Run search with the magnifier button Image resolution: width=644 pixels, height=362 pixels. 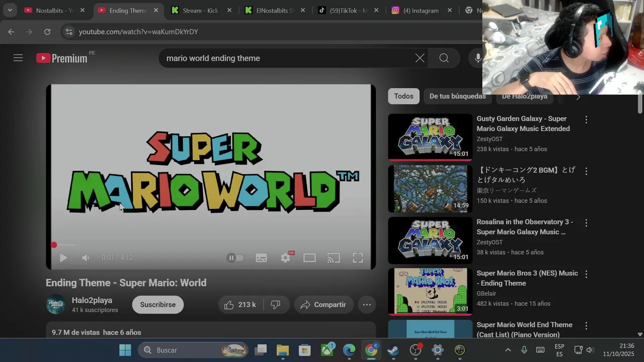444,58
